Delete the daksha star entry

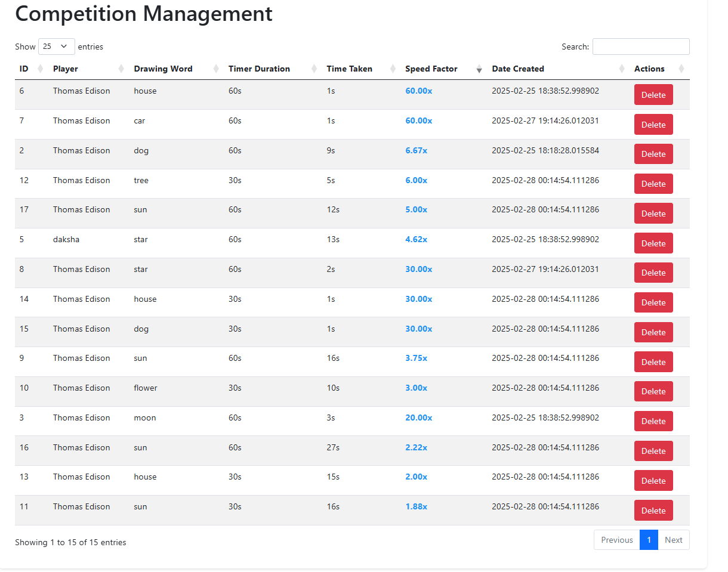653,243
